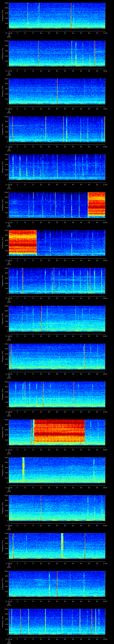114x644 pixels.
Task: Open the spectrogram panel starting at 21:31:00
Action: pos(57,584)
